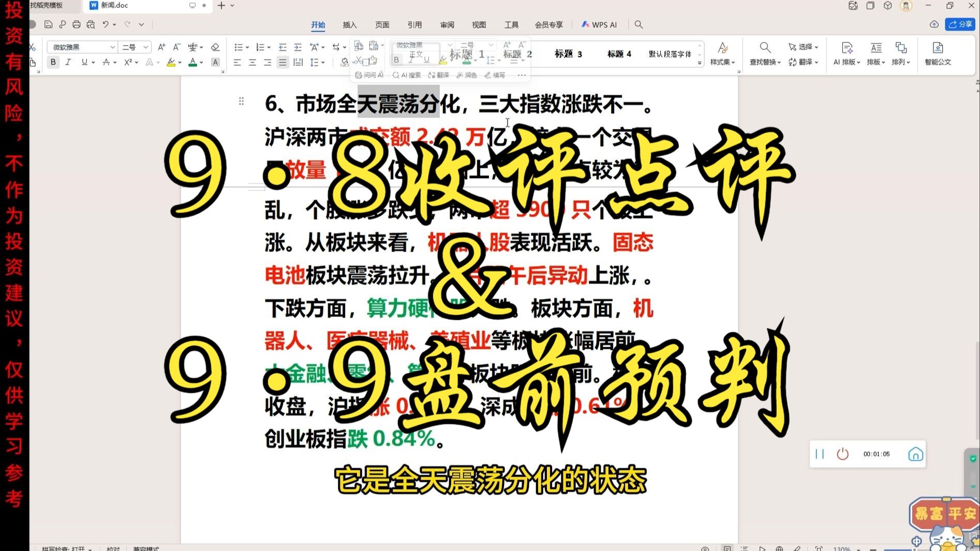Open print preview icon
This screenshot has width=980, height=551.
pos(91,24)
